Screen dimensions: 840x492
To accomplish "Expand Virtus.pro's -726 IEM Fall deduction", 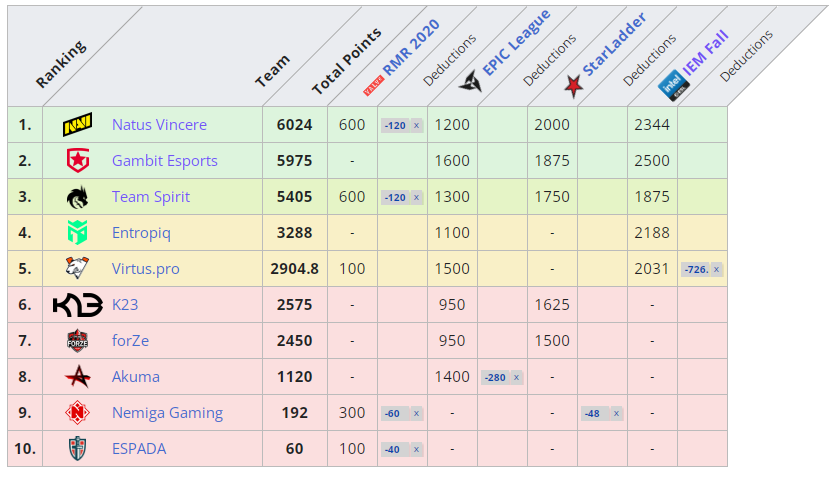I will (702, 270).
